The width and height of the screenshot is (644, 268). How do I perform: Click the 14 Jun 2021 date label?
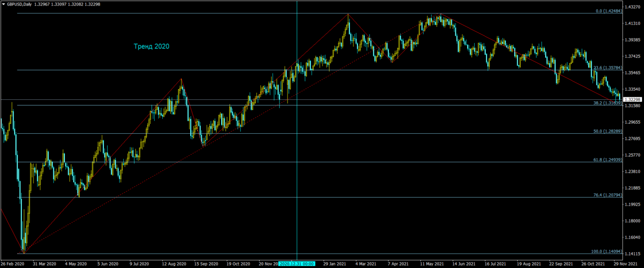(x=464, y=264)
